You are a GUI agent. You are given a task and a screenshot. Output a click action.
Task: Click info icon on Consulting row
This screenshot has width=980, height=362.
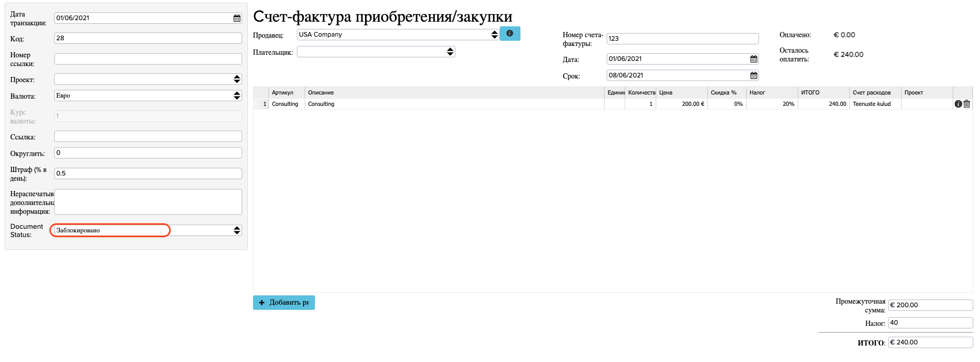pyautogui.click(x=958, y=104)
